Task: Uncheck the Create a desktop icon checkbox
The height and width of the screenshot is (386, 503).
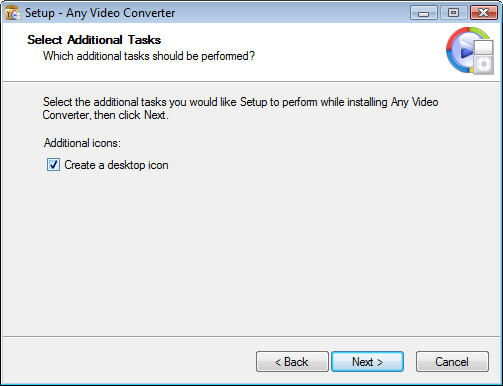Action: 53,165
